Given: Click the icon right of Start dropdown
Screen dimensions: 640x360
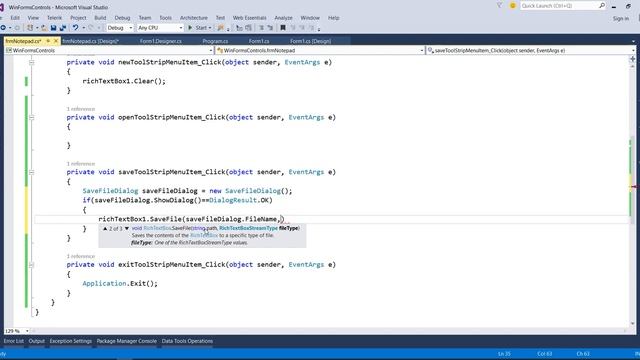Looking at the screenshot, I should [x=220, y=28].
